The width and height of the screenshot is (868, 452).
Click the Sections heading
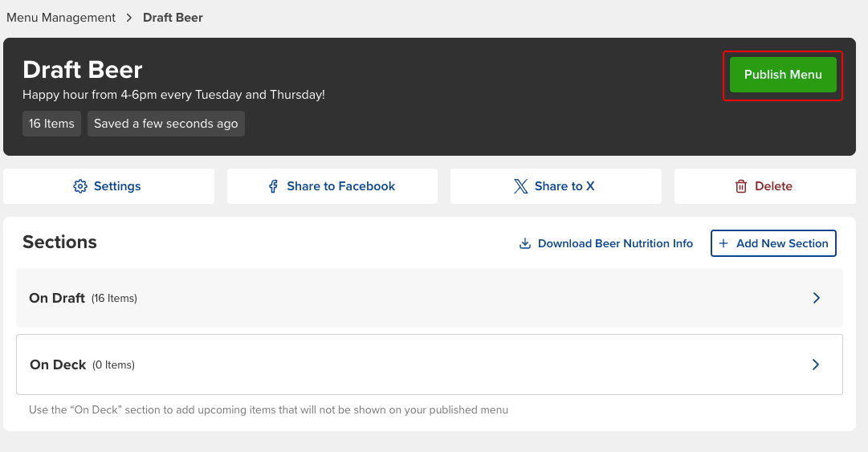(59, 242)
